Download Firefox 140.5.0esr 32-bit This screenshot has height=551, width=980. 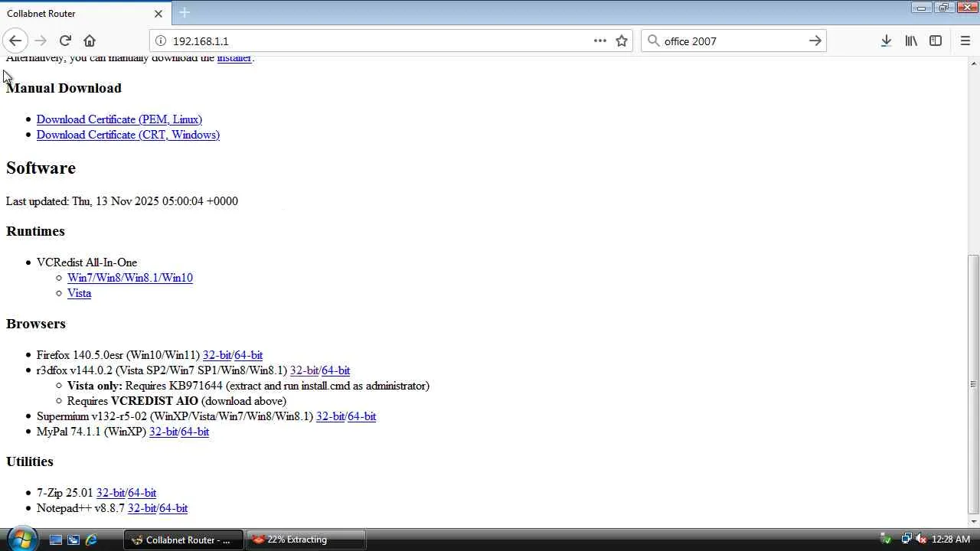(217, 355)
